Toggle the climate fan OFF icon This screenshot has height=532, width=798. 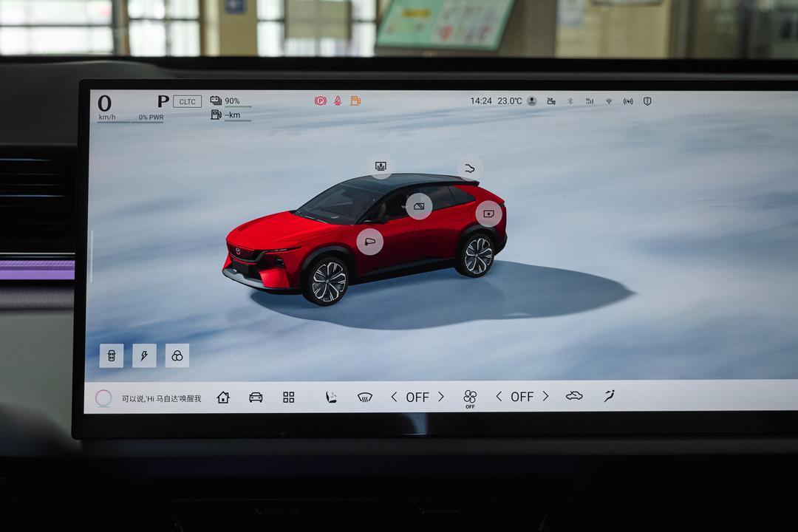tap(470, 398)
